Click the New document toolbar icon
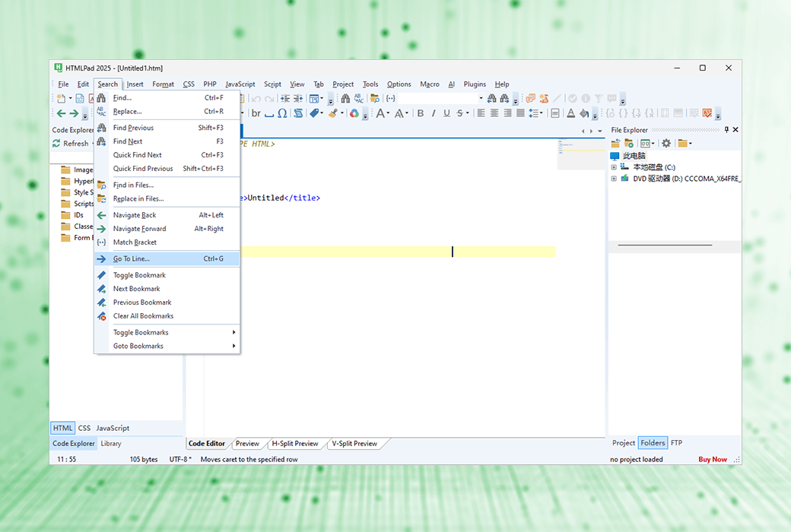 tap(61, 98)
